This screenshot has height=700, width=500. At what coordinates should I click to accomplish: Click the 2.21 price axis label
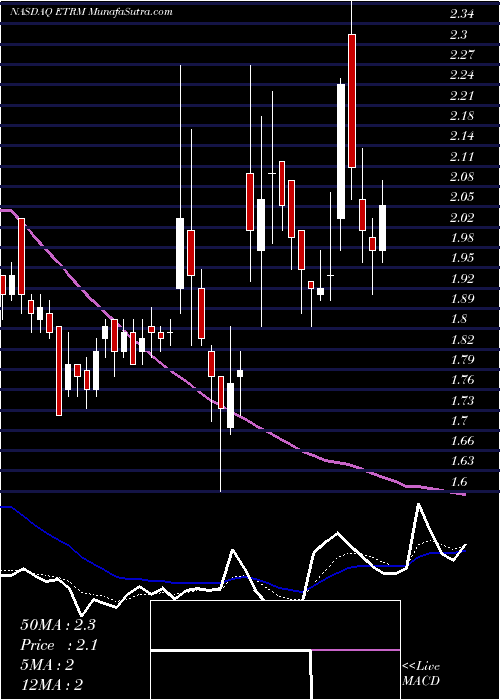(x=462, y=96)
